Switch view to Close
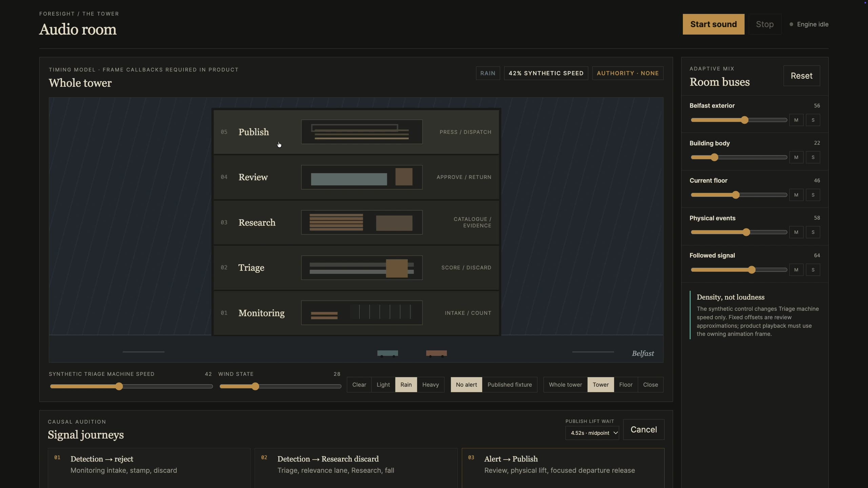The width and height of the screenshot is (868, 488). pos(650,385)
